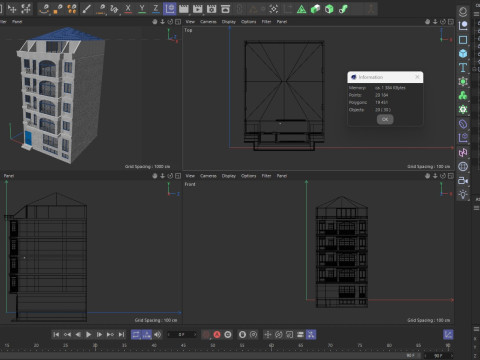Open the Render Settings clapperboard icon
The width and height of the screenshot is (480, 360).
point(212,9)
